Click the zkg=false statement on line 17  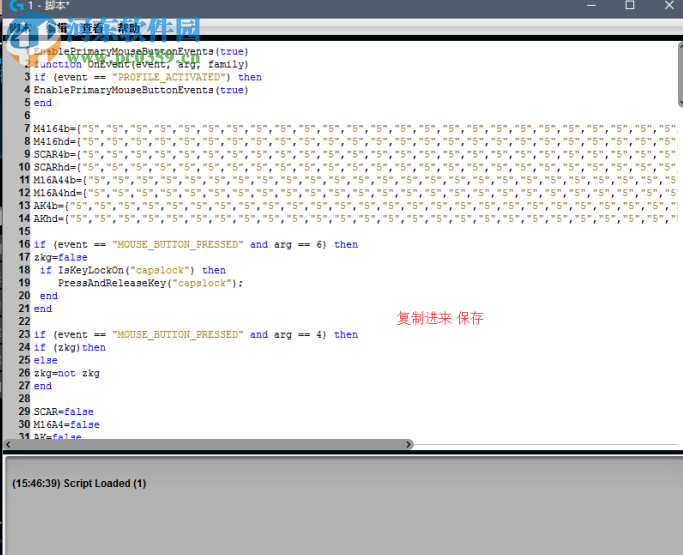tap(61, 257)
